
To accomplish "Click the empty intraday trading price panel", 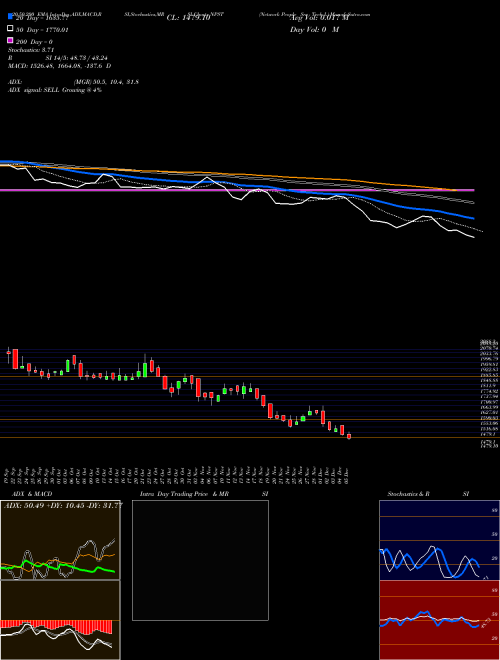I will (200, 560).
